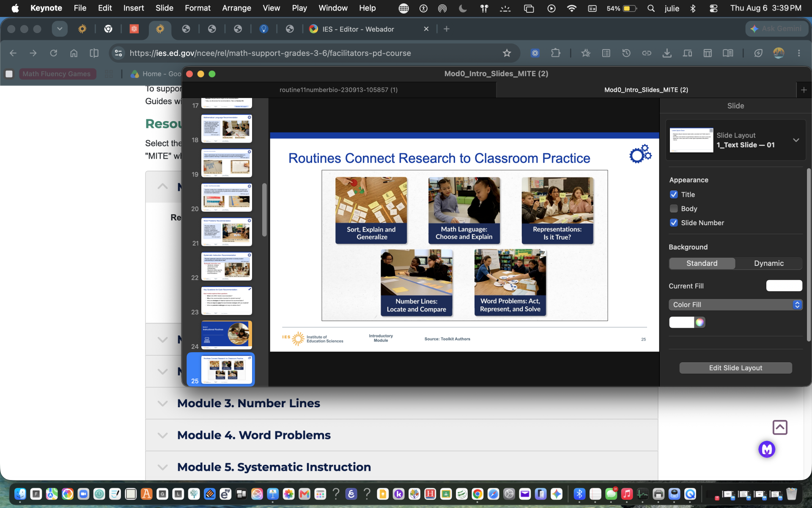Open Control Center in the menu bar
This screenshot has width=812, height=508.
713,8
